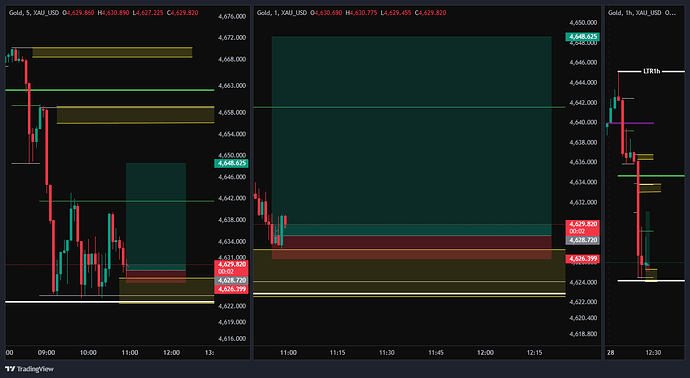The height and width of the screenshot is (378, 690).
Task: Click 4,618.800 on 1-minute price axis
Action: coord(583,334)
